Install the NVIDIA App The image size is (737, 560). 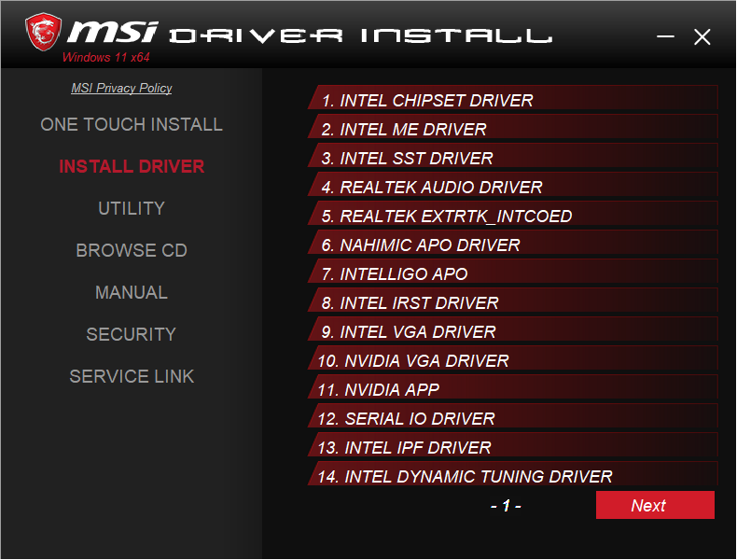pyautogui.click(x=513, y=386)
